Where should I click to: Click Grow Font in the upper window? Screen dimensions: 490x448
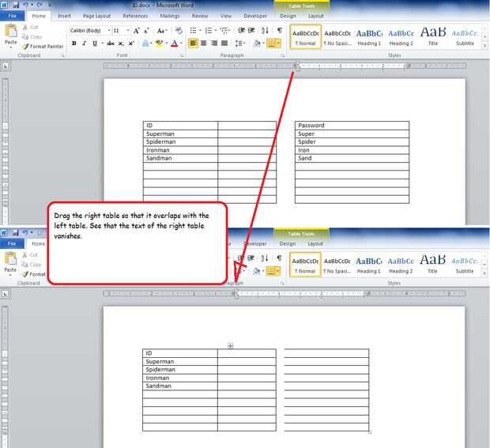tap(136, 31)
